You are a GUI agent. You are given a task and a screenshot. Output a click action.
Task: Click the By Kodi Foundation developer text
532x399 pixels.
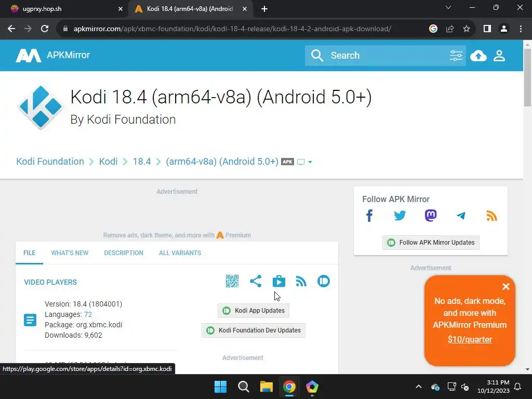tap(123, 119)
